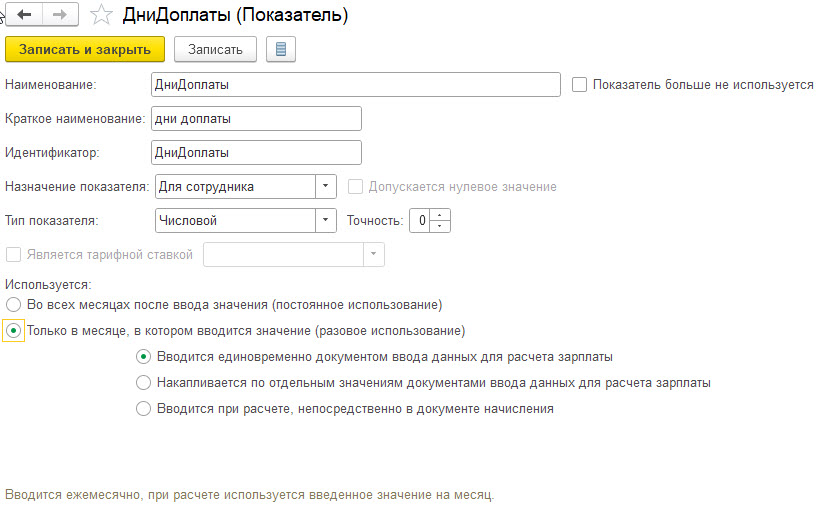The width and height of the screenshot is (836, 522).
Task: Click into the Наименование text field
Action: 356,85
